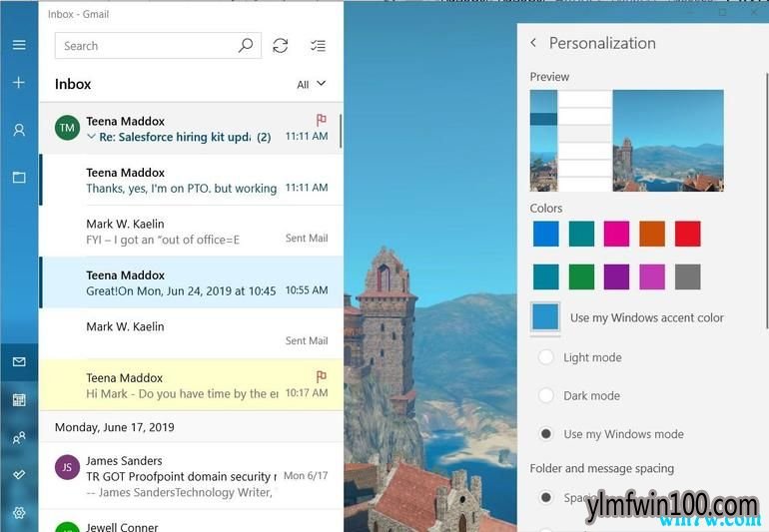The width and height of the screenshot is (769, 532).
Task: Open the All filter dropdown
Action: (311, 84)
